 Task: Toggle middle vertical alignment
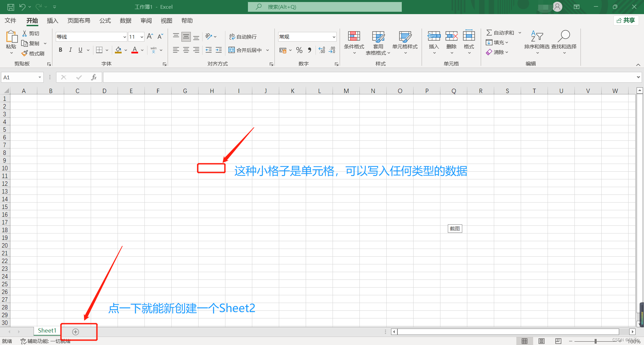tap(186, 36)
